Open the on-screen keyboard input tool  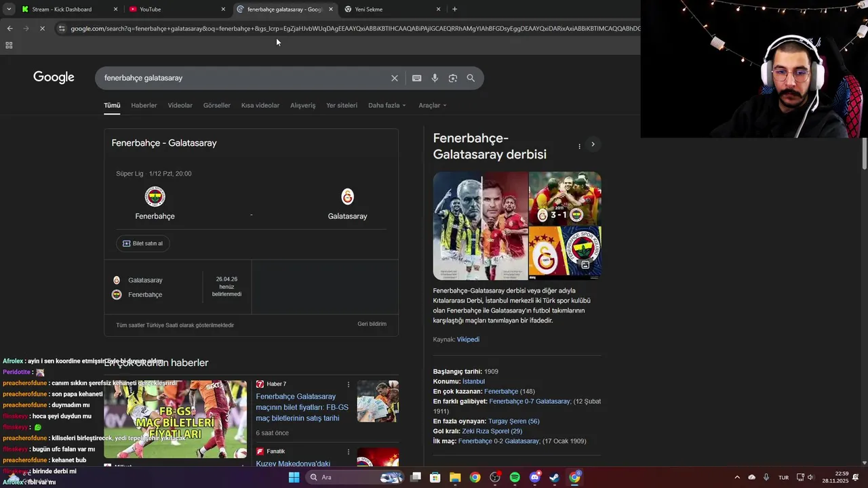416,78
